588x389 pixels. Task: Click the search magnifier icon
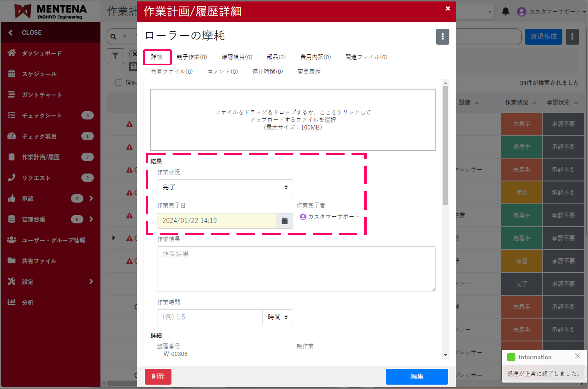pyautogui.click(x=114, y=37)
